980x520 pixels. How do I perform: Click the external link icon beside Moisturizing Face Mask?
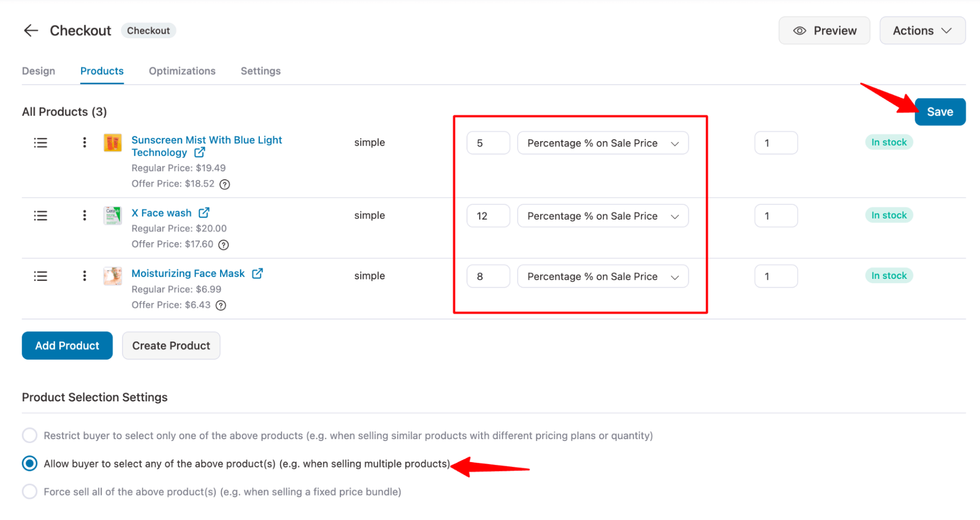pos(258,273)
